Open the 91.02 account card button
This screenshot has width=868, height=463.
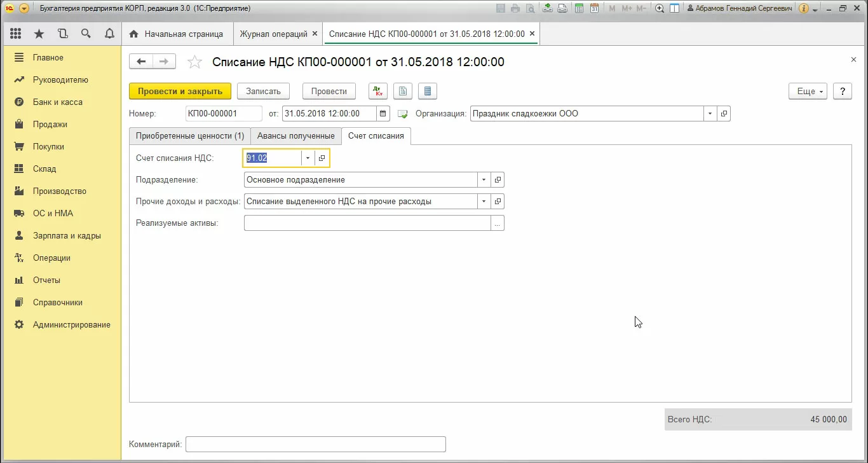click(322, 158)
